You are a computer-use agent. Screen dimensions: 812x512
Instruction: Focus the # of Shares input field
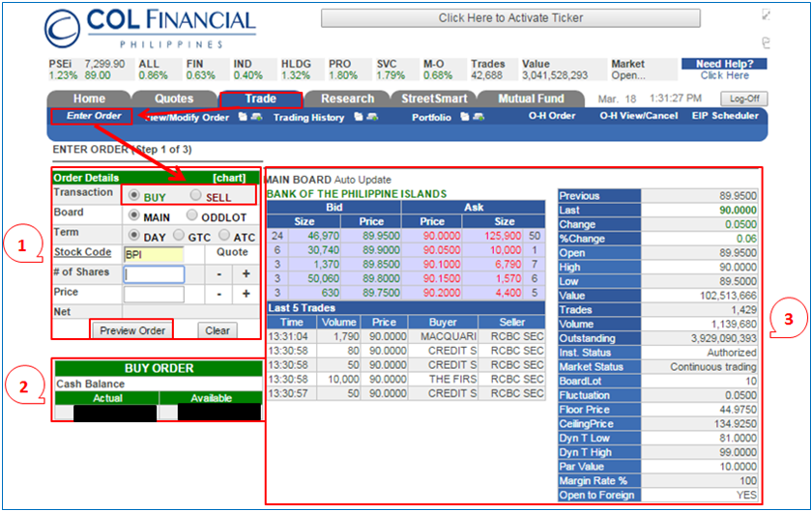point(154,274)
